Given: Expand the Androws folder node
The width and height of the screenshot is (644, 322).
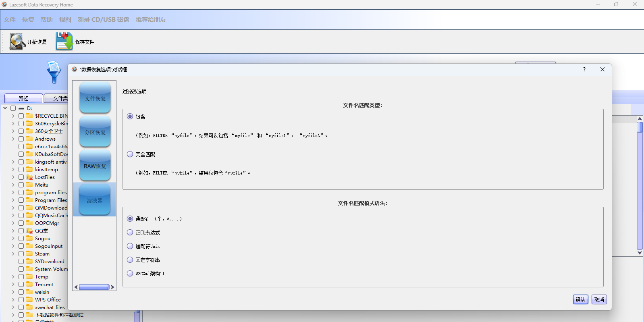Looking at the screenshot, I should pos(13,139).
